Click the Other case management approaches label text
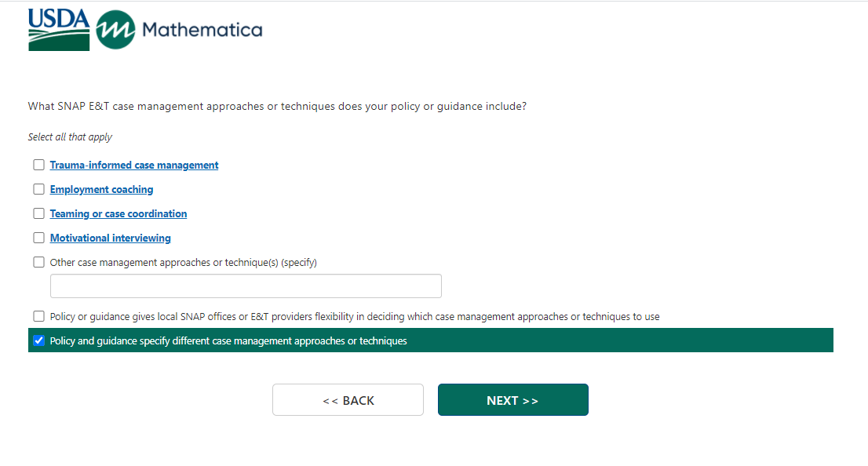The width and height of the screenshot is (868, 466). tap(183, 262)
